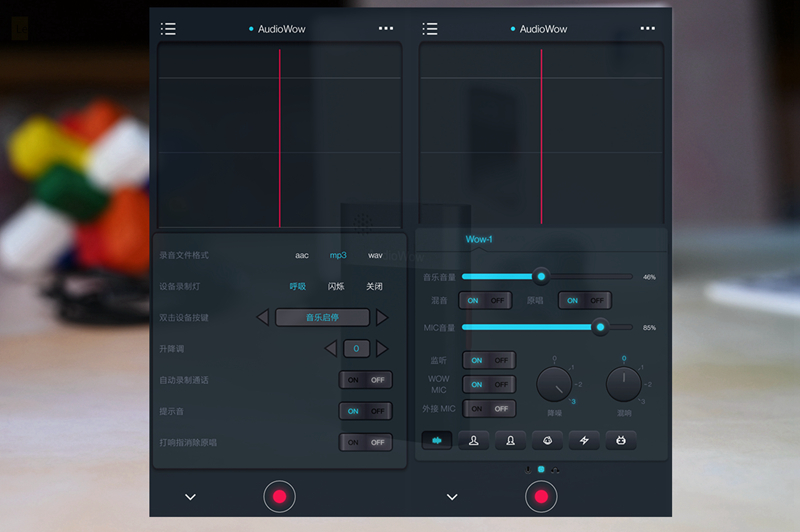Toggle the 外接 MIC switch

(x=489, y=409)
